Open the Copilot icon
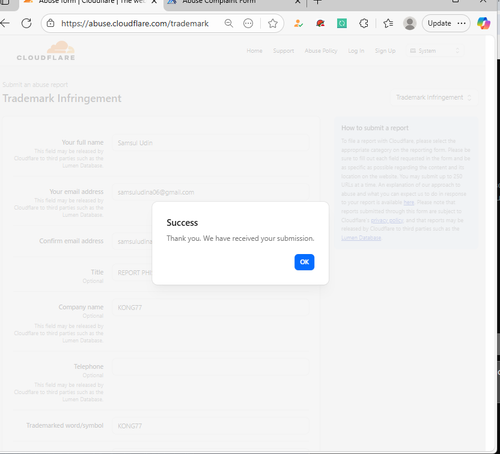The width and height of the screenshot is (500, 454). (x=483, y=23)
